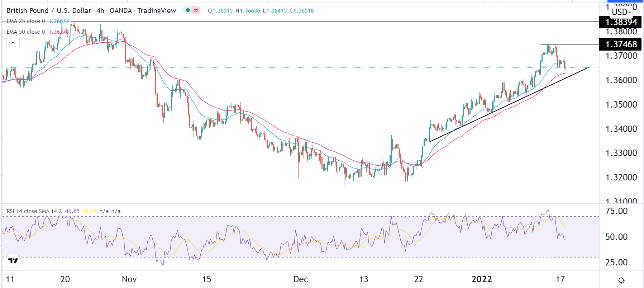Open the USD currency dropdown
The image size is (644, 288).
pyautogui.click(x=621, y=12)
